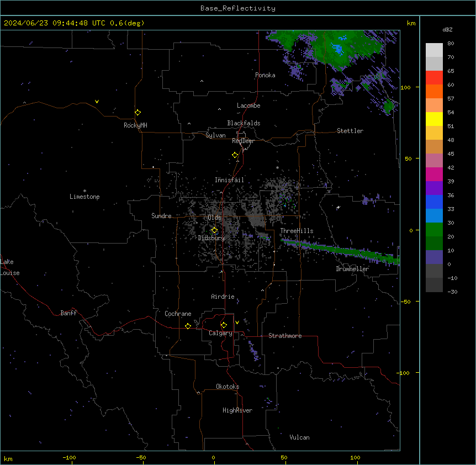The image size is (476, 465).
Task: Click the -30 value on the dBZ scale
Action: pyautogui.click(x=452, y=292)
